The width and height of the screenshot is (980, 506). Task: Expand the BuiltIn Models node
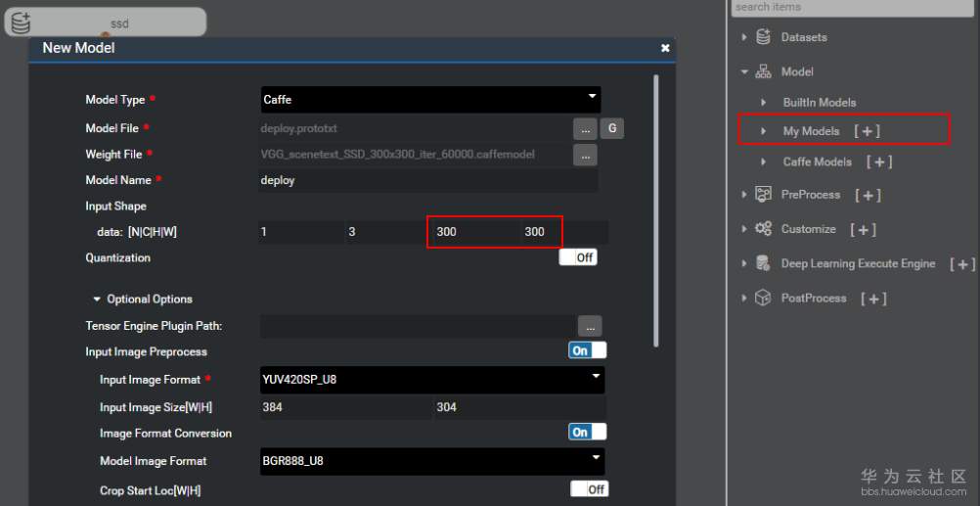(x=763, y=102)
